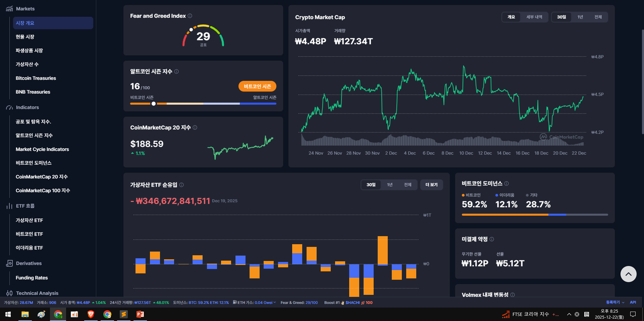
Task: Set Crypto Market Cap range to 1년
Action: pos(580,17)
